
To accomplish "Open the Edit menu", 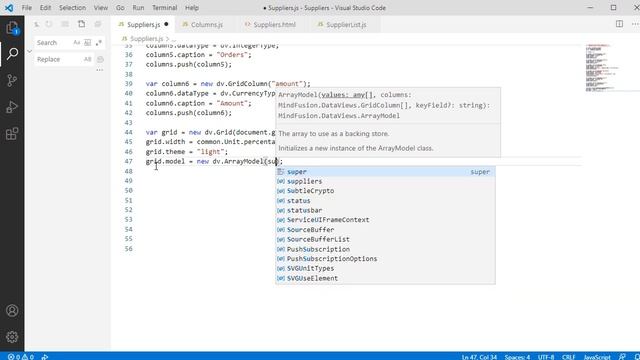I will point(45,7).
